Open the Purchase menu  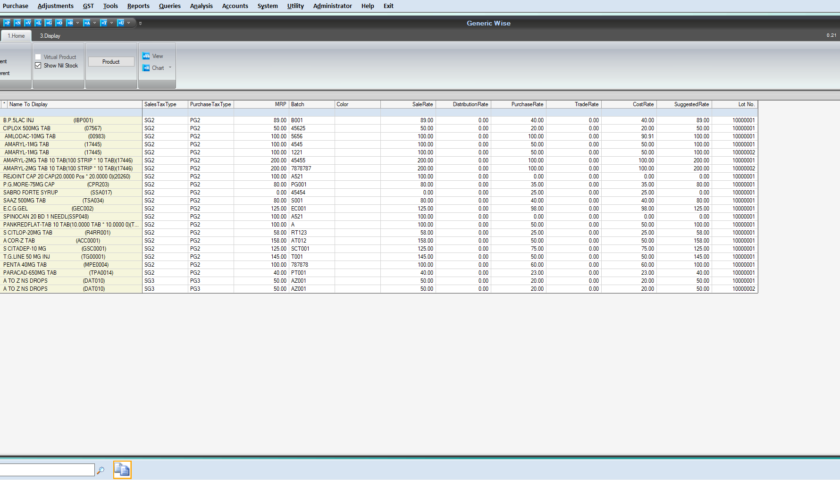coord(16,6)
